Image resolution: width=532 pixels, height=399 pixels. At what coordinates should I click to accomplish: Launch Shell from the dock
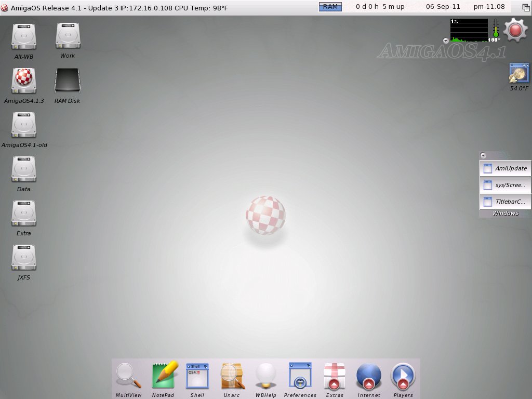[x=197, y=376]
